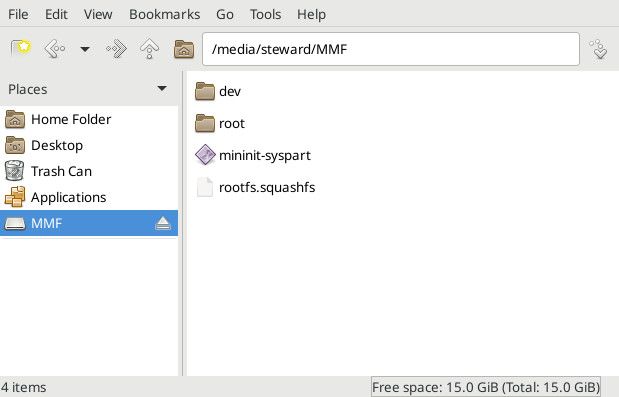This screenshot has width=619, height=397.
Task: Click the root folder name
Action: pos(232,124)
